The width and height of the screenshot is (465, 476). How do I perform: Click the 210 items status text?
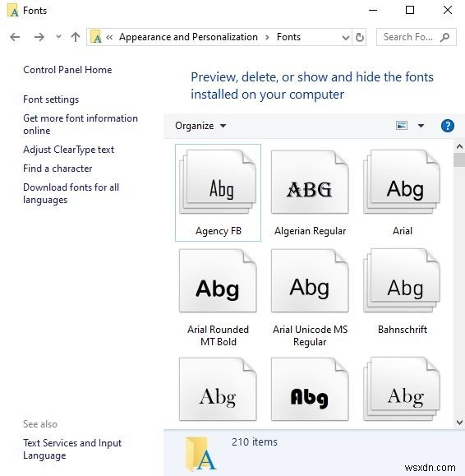click(x=255, y=442)
